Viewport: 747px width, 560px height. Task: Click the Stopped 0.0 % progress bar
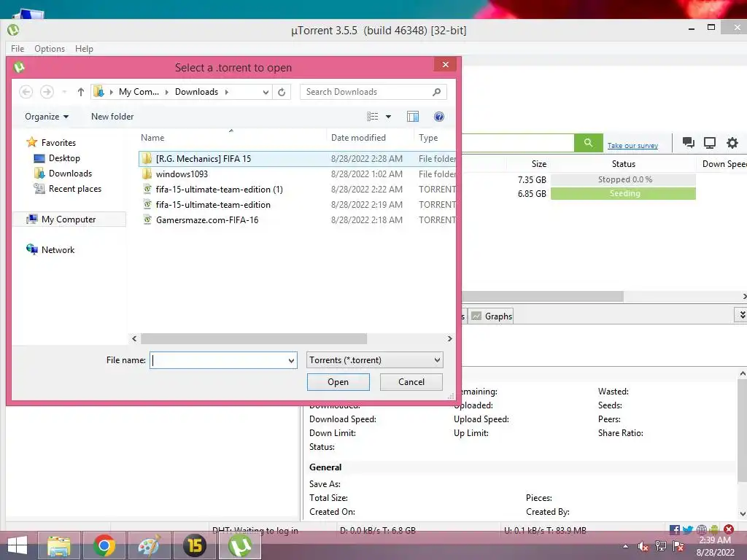[x=623, y=179]
